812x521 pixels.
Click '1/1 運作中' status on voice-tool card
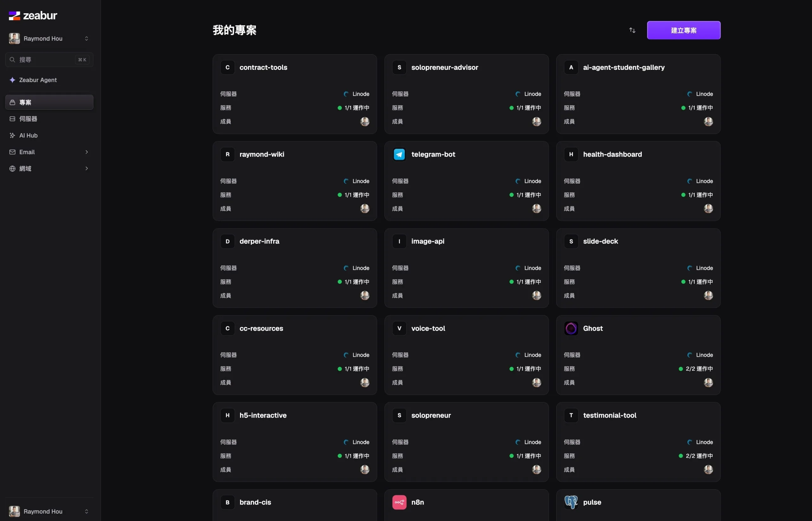[x=525, y=369]
